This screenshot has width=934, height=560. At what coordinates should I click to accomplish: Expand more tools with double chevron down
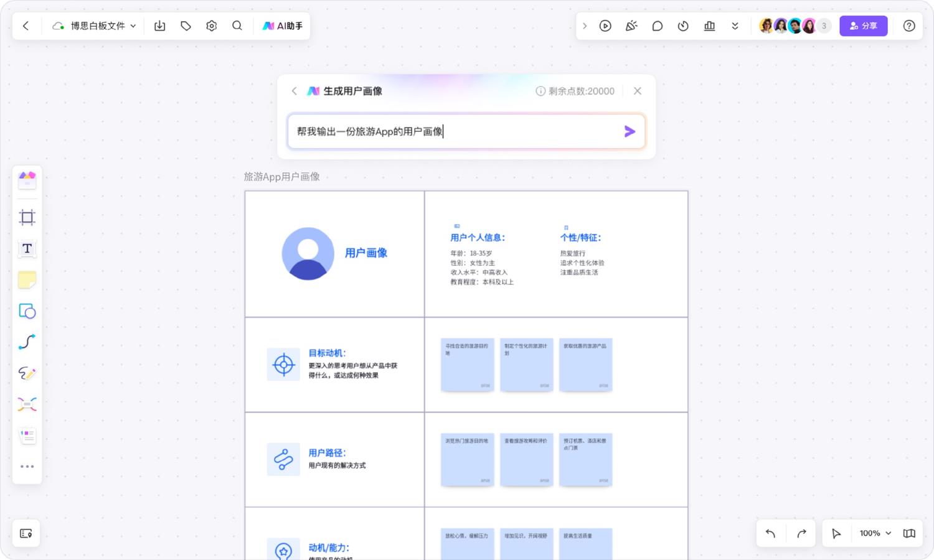click(735, 26)
